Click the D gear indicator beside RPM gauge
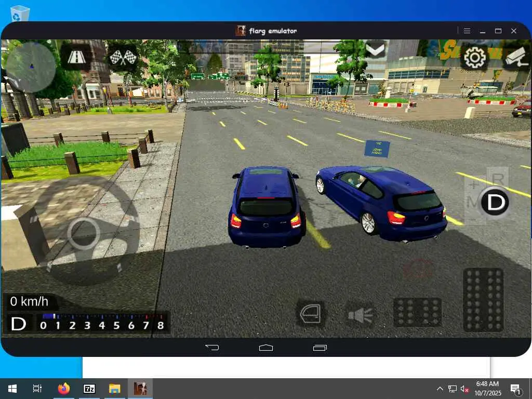This screenshot has height=399, width=532. click(19, 324)
